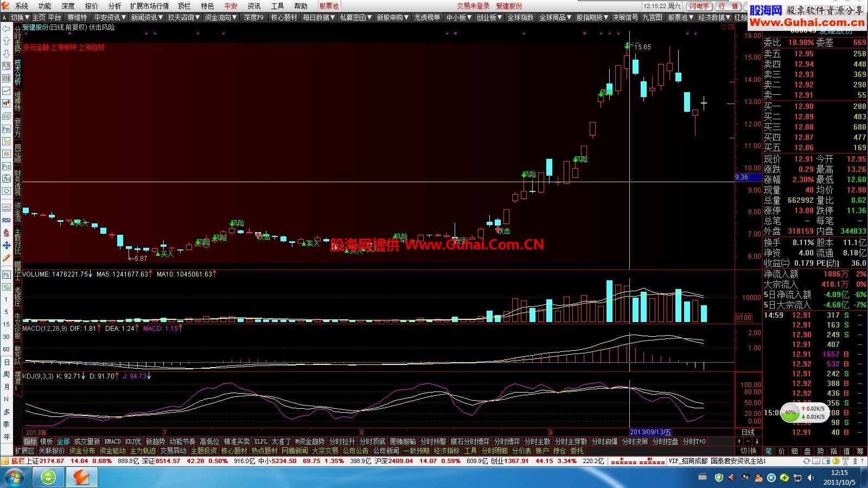Click the red S dollar icon in sidebar
Image resolution: width=868 pixels, height=488 pixels.
(x=7, y=233)
